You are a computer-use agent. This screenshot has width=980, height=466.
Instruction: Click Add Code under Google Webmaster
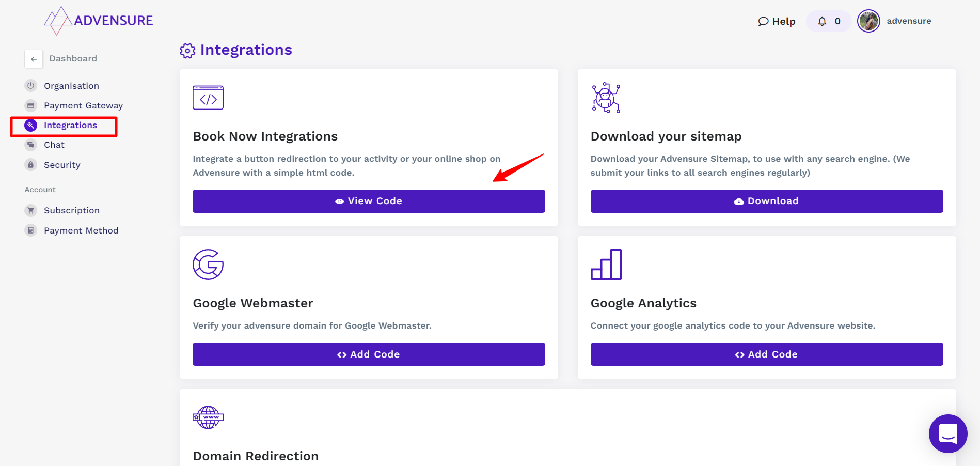tap(369, 354)
